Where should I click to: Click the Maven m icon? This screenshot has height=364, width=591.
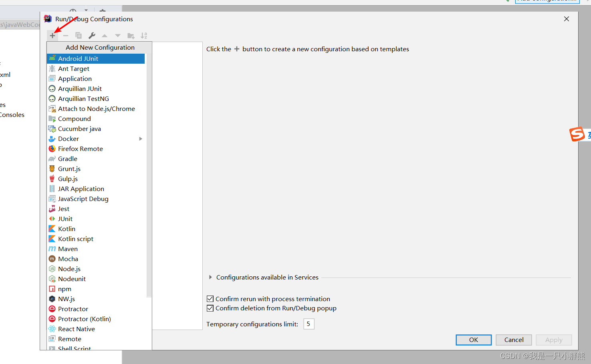(x=52, y=249)
